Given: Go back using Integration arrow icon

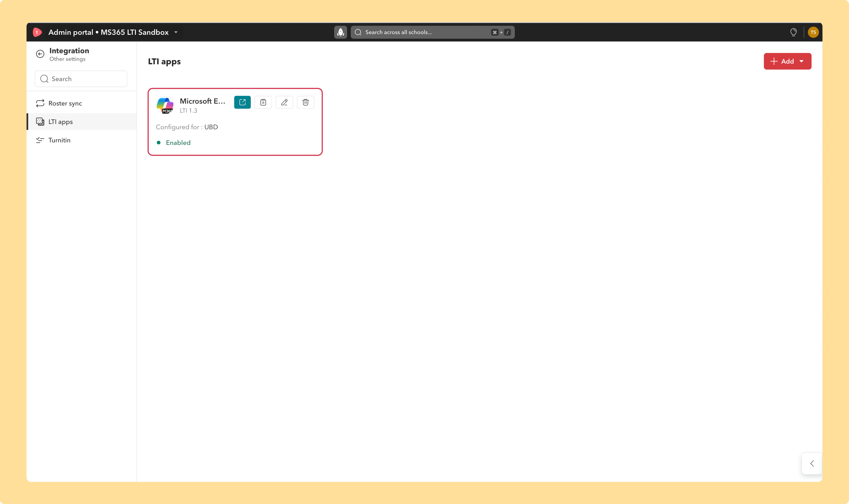Looking at the screenshot, I should click(x=40, y=54).
